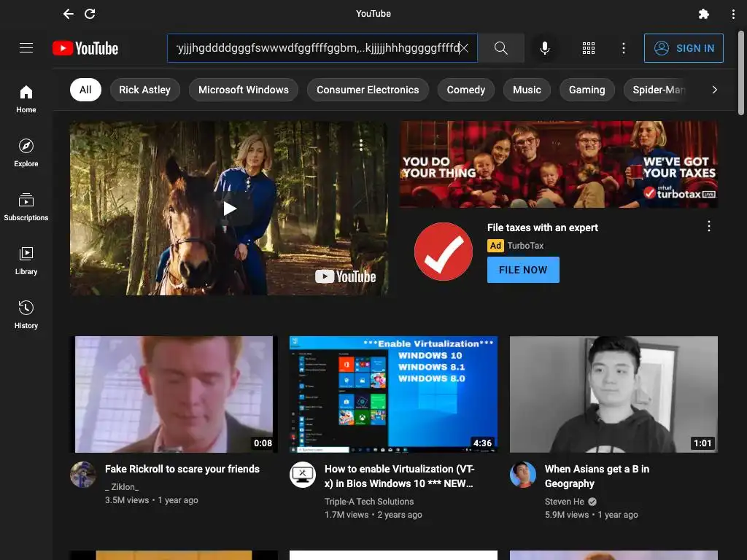The image size is (747, 560).
Task: Click the Steven He channel name
Action: click(x=565, y=502)
